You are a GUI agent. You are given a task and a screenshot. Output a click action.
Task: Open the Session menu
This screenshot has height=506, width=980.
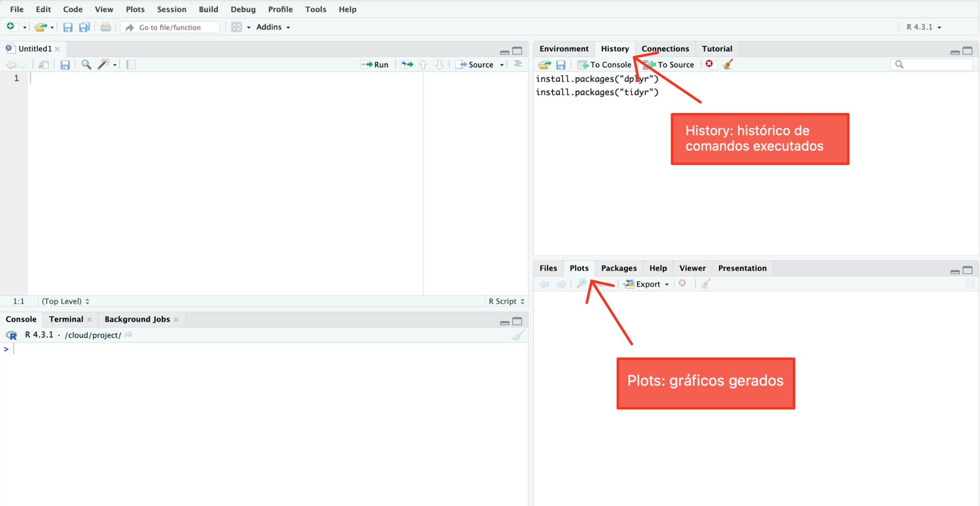pos(171,9)
